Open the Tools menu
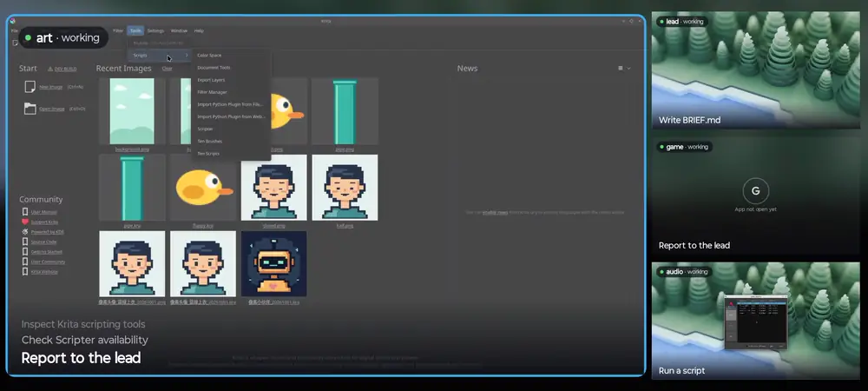 (135, 31)
